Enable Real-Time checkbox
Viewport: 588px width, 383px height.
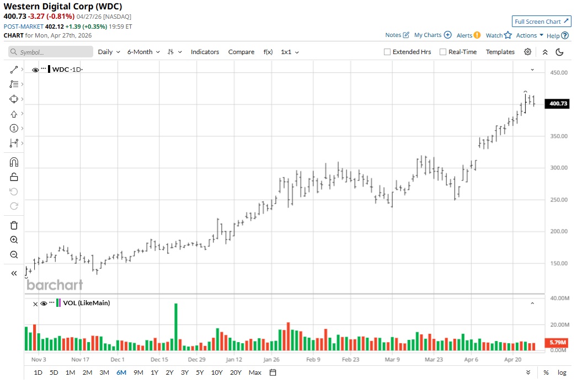[x=443, y=52]
